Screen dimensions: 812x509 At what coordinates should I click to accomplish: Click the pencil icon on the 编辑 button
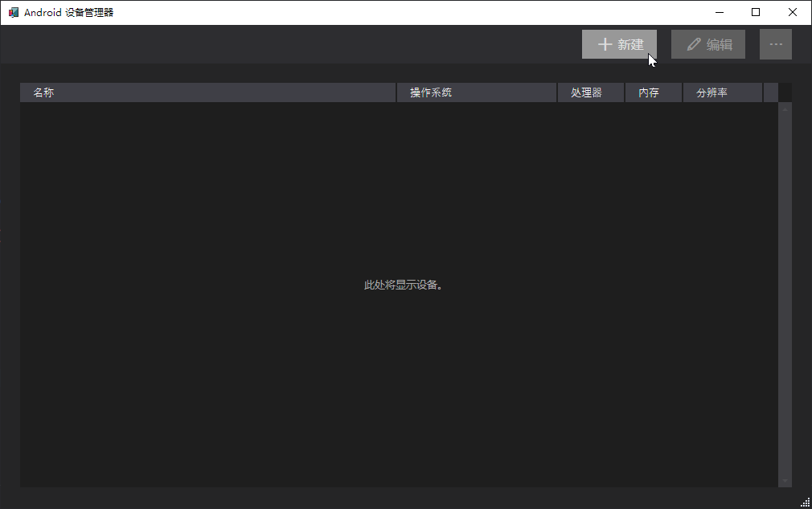(x=694, y=44)
